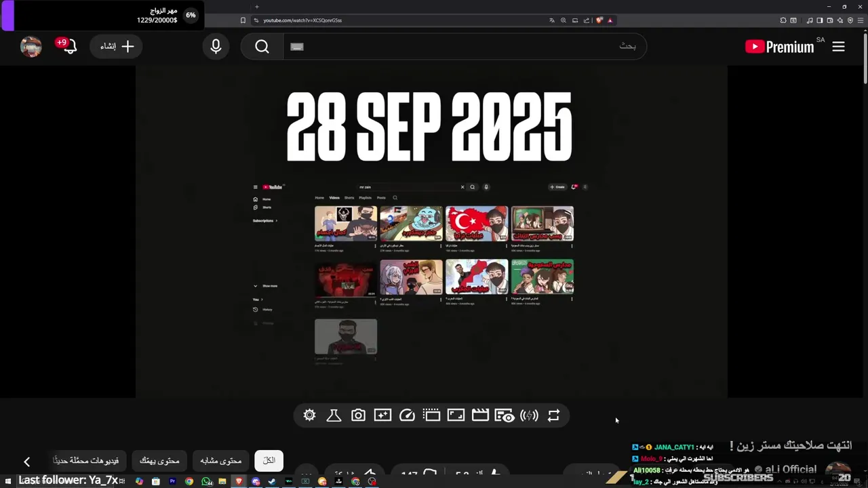Click the Brave shields lion icon
The width and height of the screenshot is (868, 488).
tap(599, 20)
